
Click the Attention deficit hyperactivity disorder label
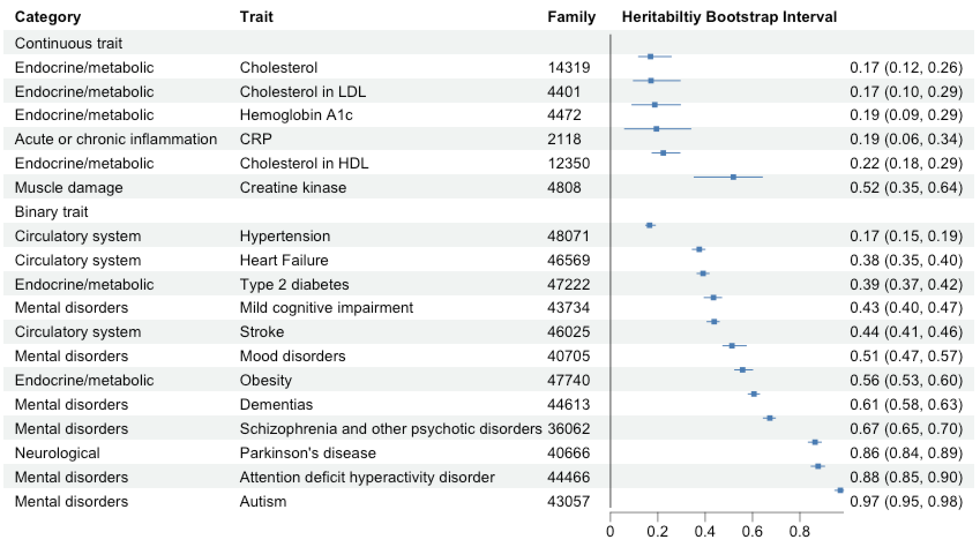coord(367,477)
